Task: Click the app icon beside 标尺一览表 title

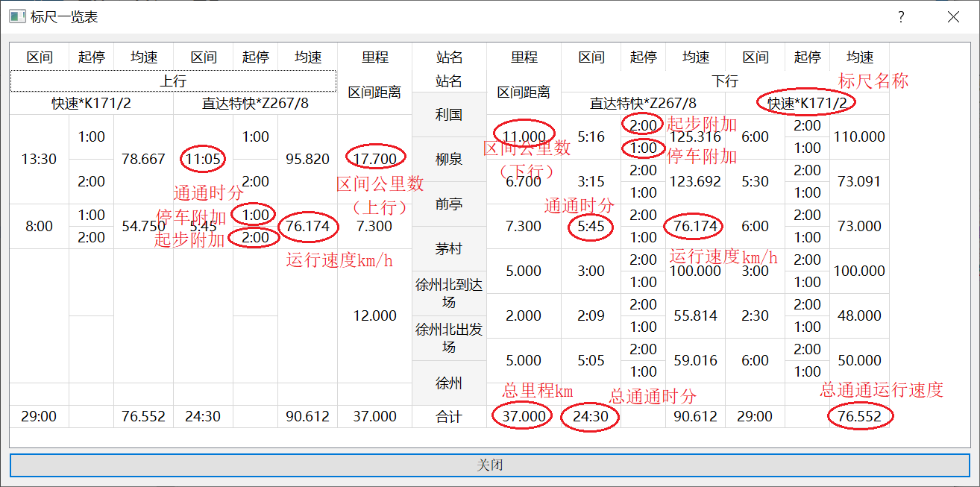Action: click(16, 16)
